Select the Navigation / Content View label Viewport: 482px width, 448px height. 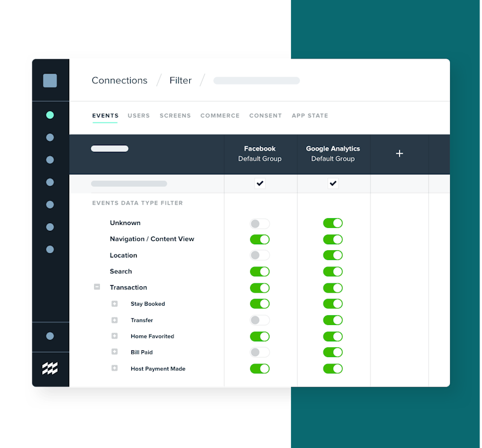click(x=152, y=239)
